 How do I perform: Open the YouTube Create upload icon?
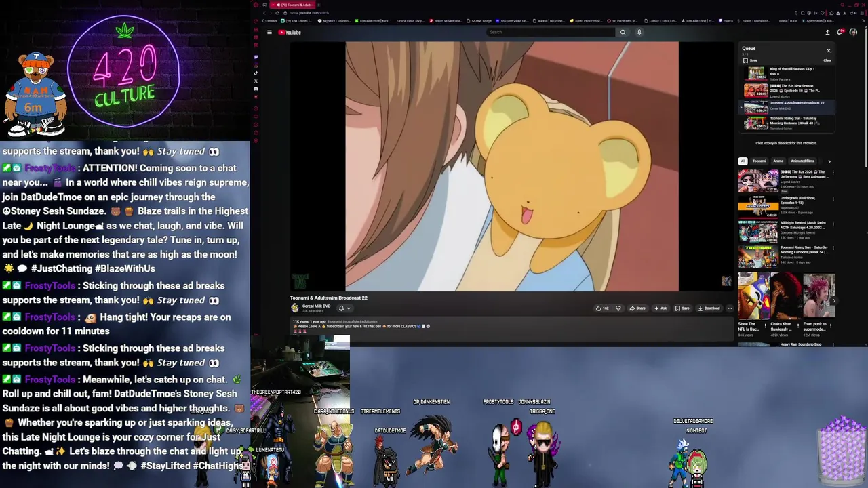pos(827,32)
